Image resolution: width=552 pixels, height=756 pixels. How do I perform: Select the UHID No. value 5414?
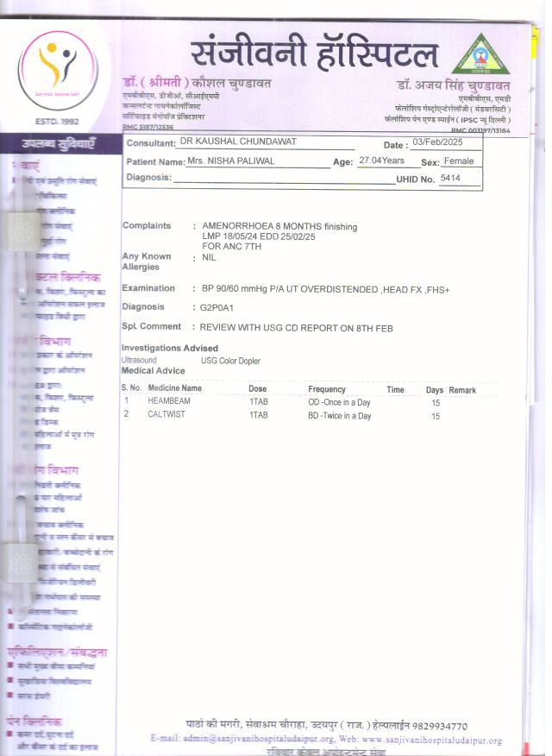point(452,178)
